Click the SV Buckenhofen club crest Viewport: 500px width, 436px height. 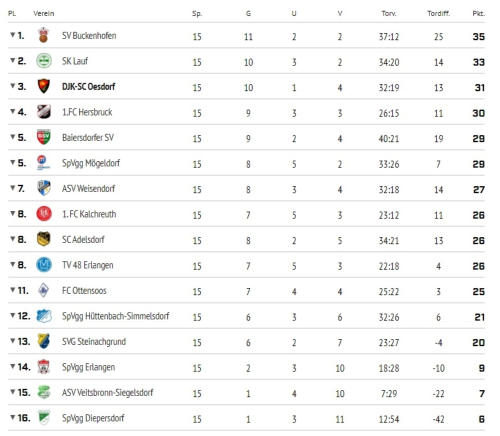click(x=43, y=35)
